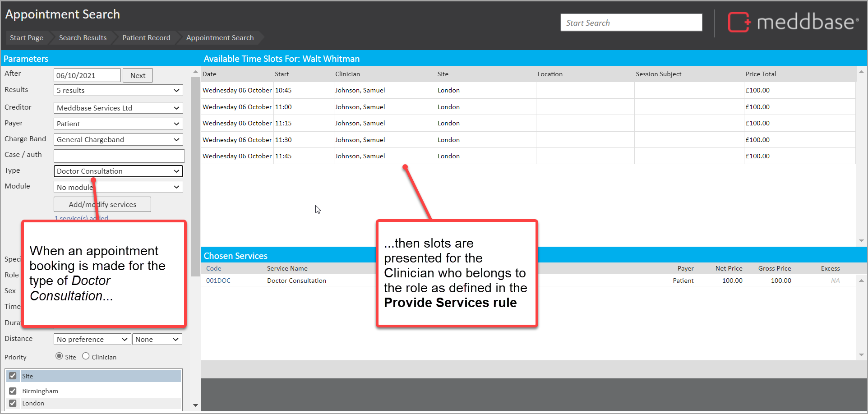This screenshot has height=414, width=868.
Task: Open the 001DOC service code link
Action: click(x=218, y=281)
